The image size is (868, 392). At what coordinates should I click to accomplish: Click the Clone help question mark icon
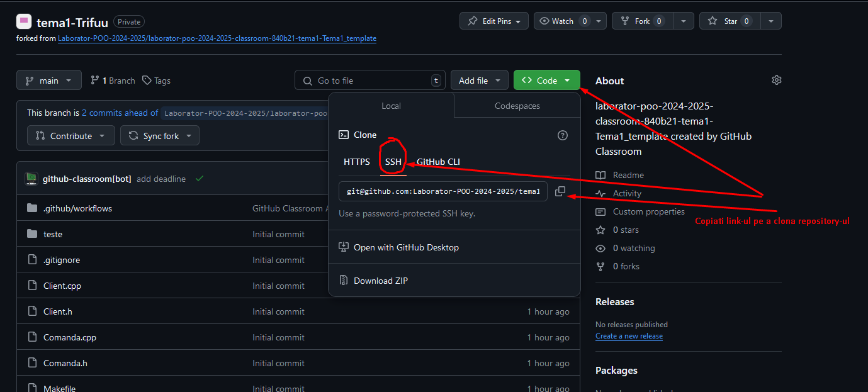click(x=563, y=135)
